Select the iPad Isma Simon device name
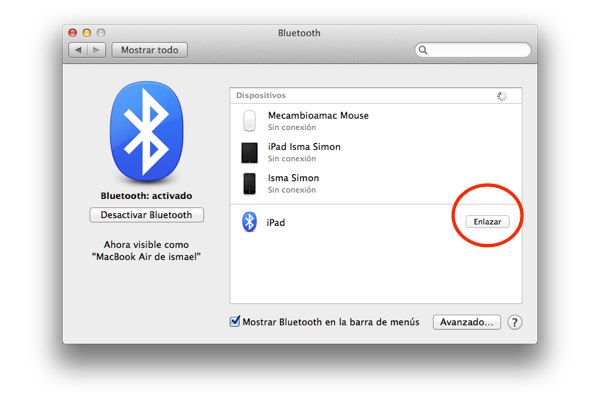600x400 pixels. point(304,147)
